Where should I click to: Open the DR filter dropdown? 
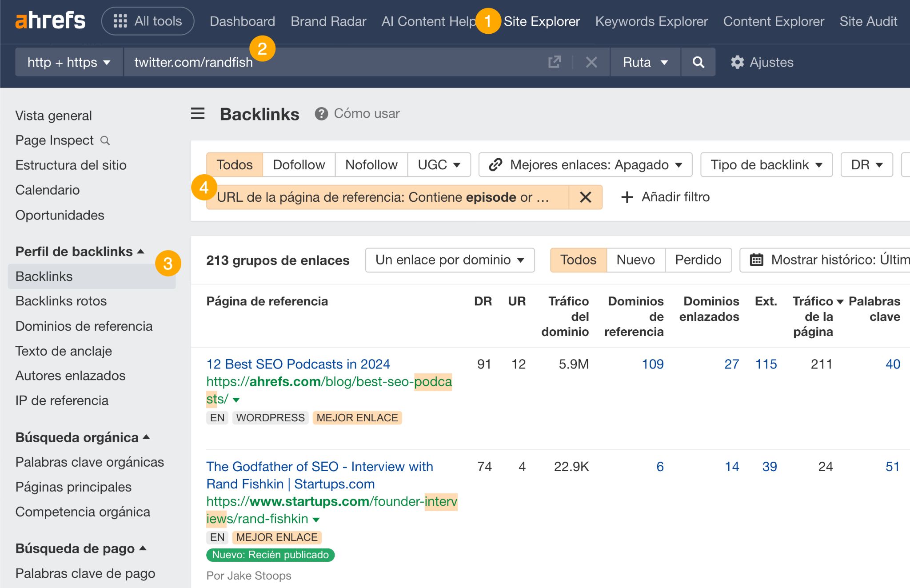pos(865,164)
